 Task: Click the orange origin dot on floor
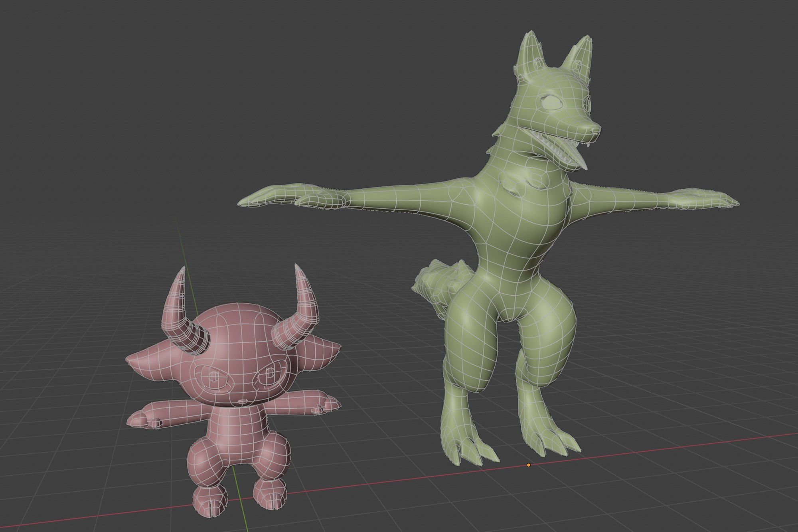coord(528,465)
